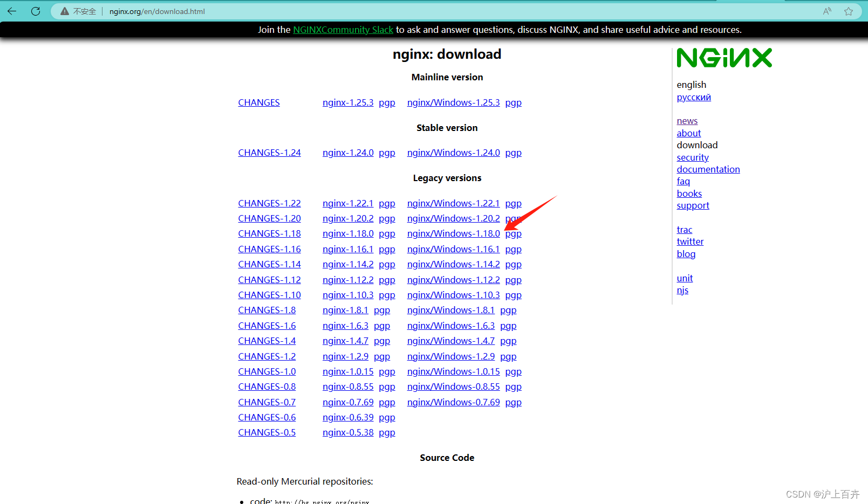Open the NGINXCommunity Slack link

pyautogui.click(x=343, y=30)
